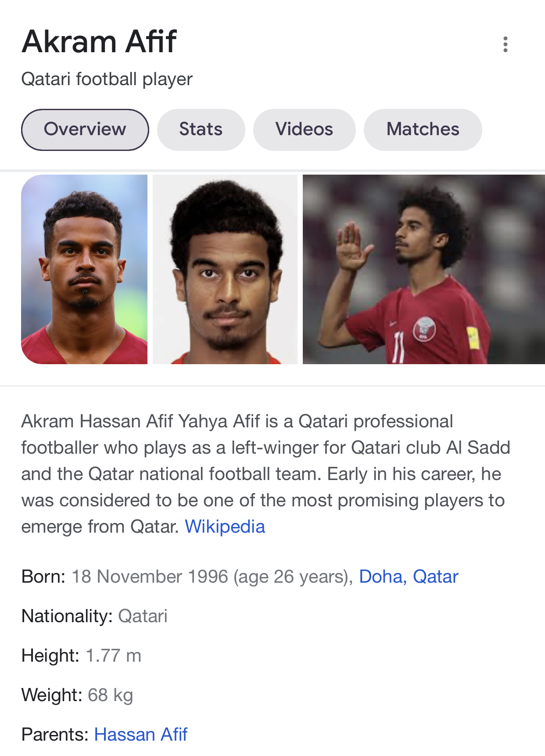Click the Weight 68 kg entry
Image resolution: width=545 pixels, height=756 pixels.
tap(77, 695)
